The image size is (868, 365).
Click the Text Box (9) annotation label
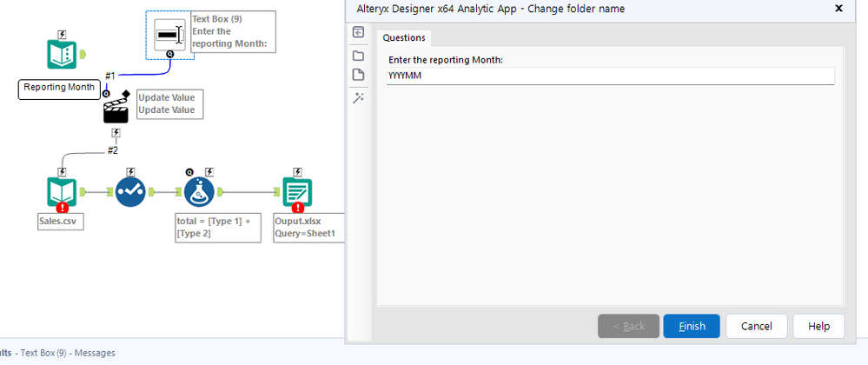233,31
